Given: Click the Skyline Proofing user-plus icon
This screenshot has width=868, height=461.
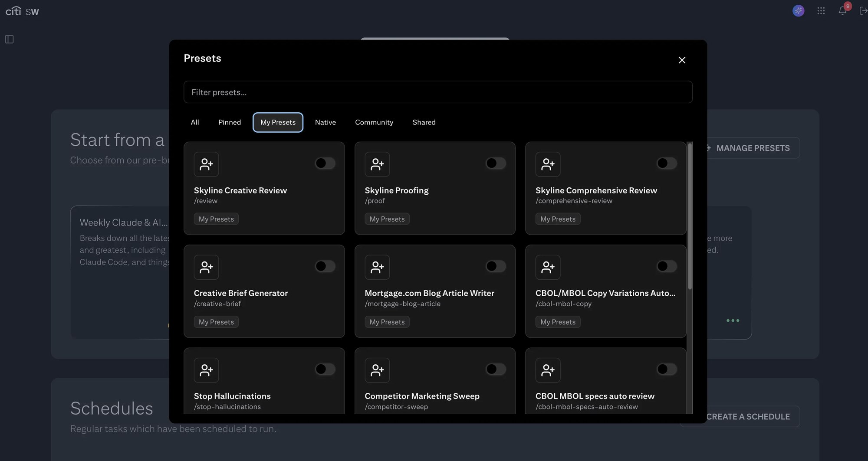Looking at the screenshot, I should pyautogui.click(x=377, y=164).
